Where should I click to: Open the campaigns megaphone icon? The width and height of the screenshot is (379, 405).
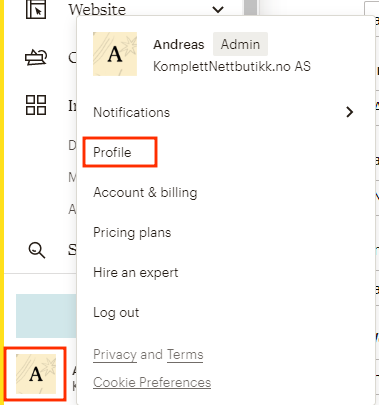click(36, 57)
